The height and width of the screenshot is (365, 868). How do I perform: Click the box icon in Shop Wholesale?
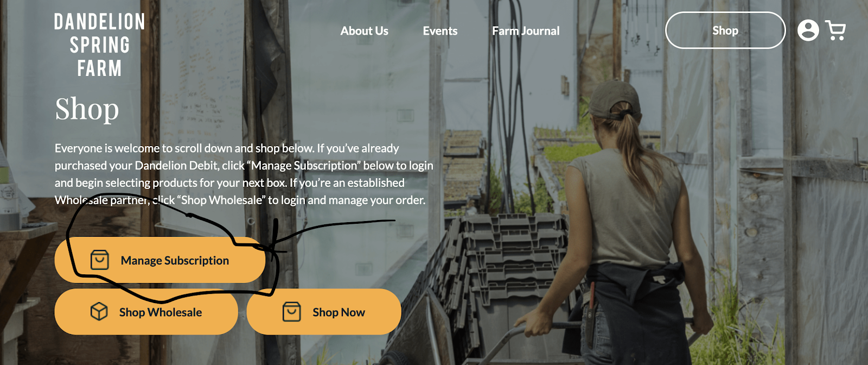point(99,312)
